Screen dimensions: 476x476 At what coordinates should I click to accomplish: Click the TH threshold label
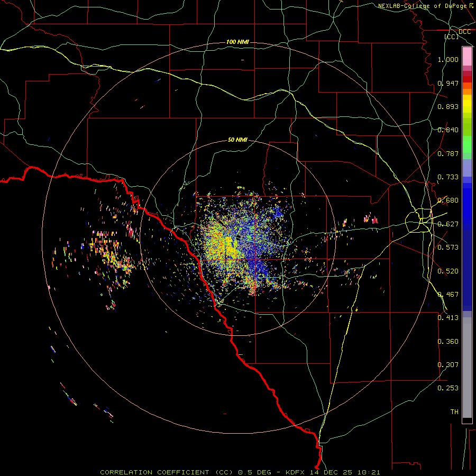454,412
